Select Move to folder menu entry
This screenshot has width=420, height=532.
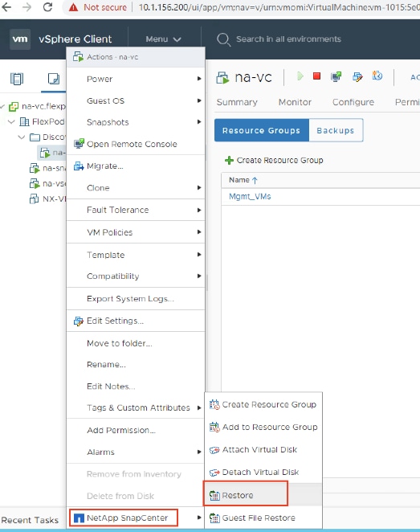[x=120, y=343]
